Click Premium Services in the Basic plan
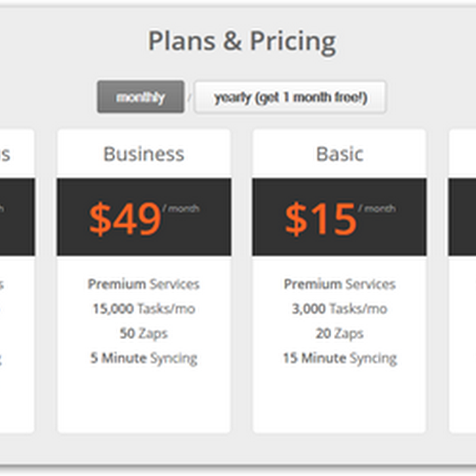 click(x=339, y=284)
